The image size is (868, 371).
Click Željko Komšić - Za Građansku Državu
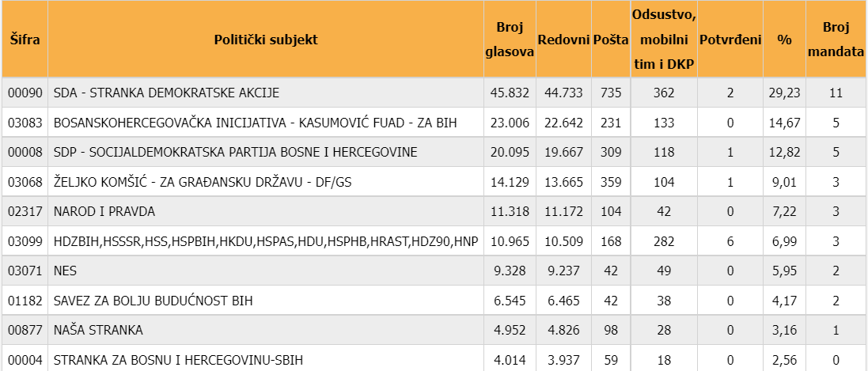pos(202,182)
